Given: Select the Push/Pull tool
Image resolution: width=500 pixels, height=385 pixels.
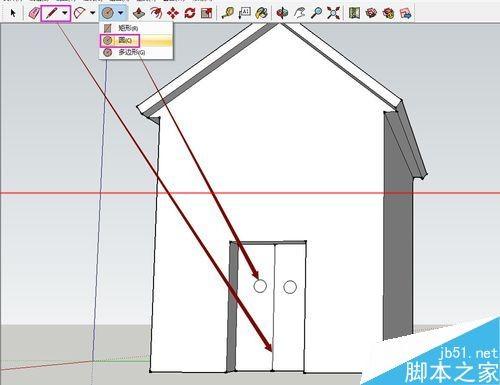Looking at the screenshot, I should click(139, 13).
